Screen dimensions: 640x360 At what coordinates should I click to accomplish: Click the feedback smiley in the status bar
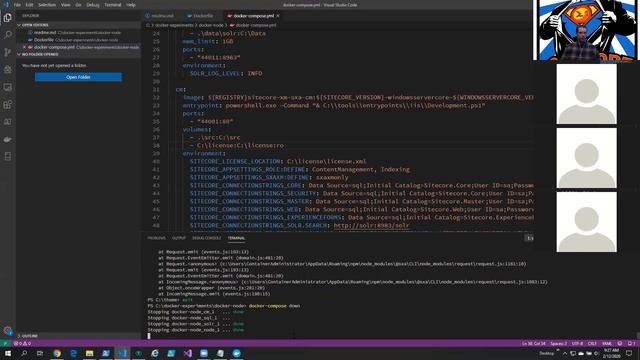point(620,344)
